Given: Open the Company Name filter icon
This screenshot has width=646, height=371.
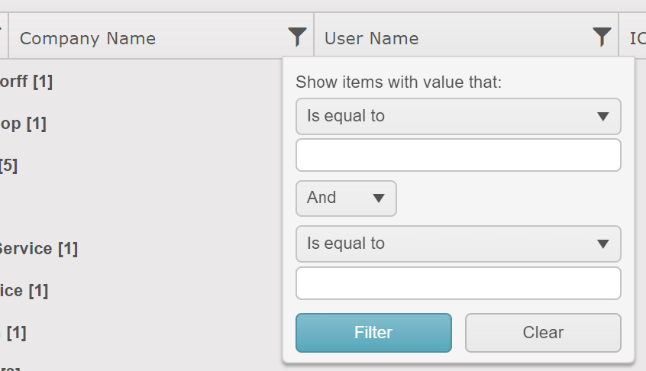Looking at the screenshot, I should coord(297,37).
